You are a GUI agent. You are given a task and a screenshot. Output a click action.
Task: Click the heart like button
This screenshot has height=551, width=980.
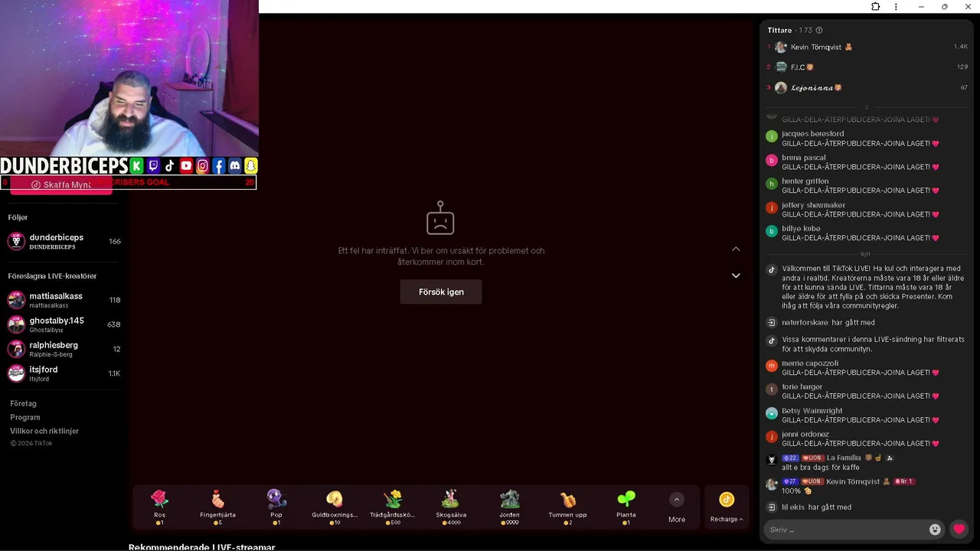click(x=959, y=530)
